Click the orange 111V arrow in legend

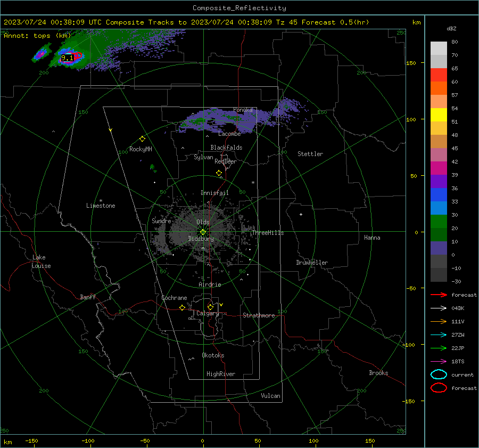coord(439,321)
